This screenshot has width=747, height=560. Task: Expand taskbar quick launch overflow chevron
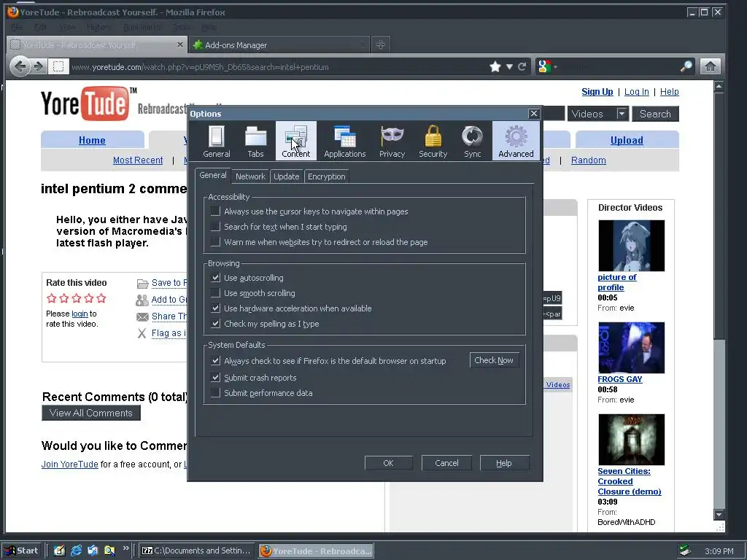[x=125, y=548]
